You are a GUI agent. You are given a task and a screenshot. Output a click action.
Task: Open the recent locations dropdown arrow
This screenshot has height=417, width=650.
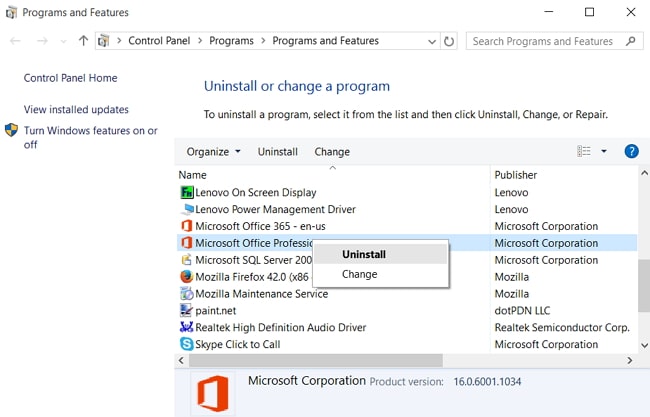click(x=63, y=41)
